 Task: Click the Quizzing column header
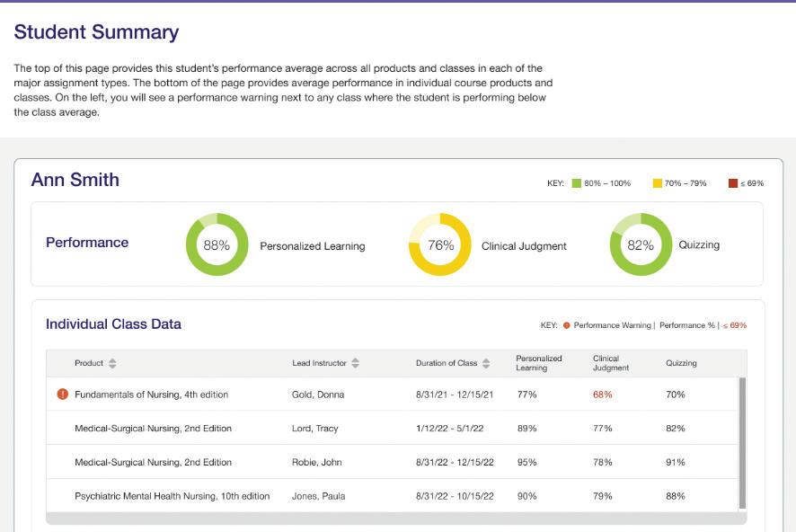pos(681,363)
